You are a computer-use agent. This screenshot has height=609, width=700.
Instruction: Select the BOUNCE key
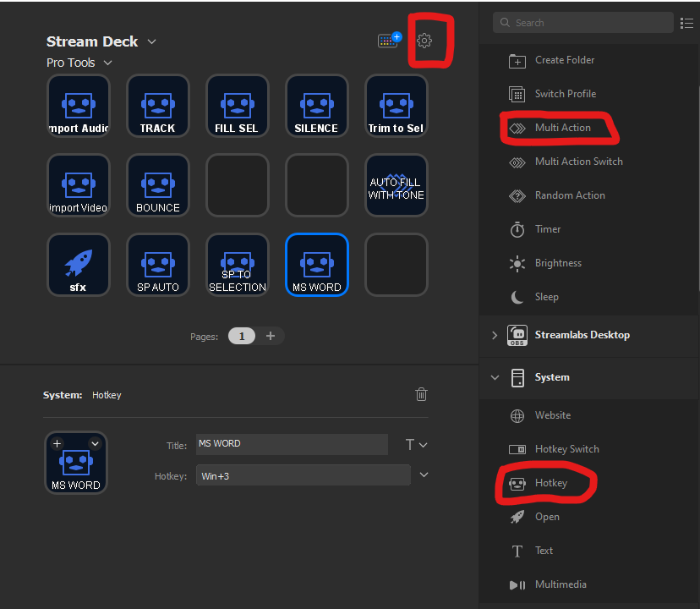pos(157,184)
